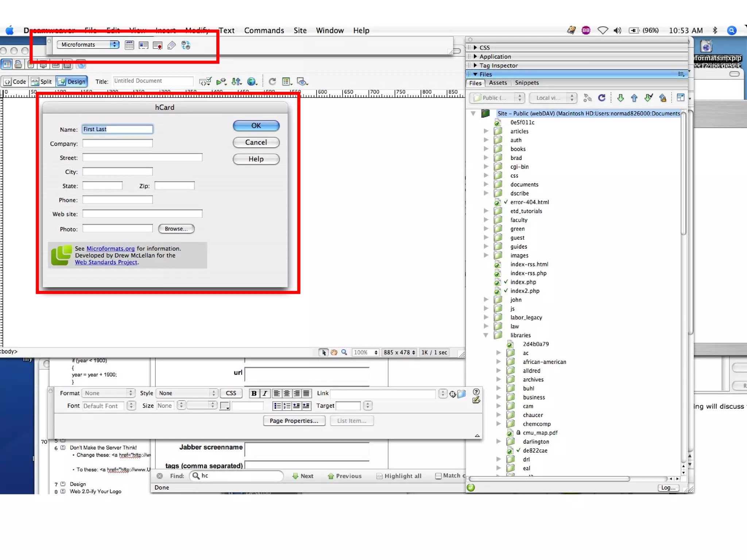Open the Microformats.org link
Image resolution: width=747 pixels, height=560 pixels.
coord(111,249)
